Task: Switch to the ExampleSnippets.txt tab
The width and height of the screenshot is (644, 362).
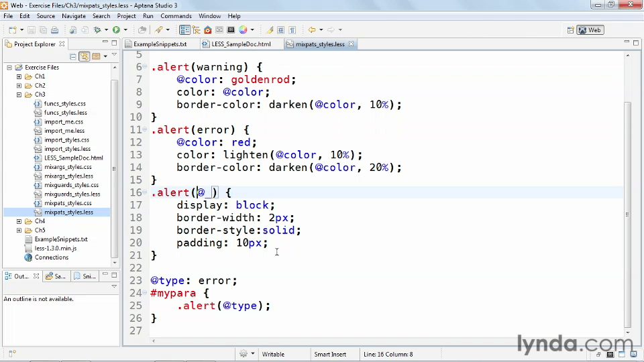Action: (160, 44)
